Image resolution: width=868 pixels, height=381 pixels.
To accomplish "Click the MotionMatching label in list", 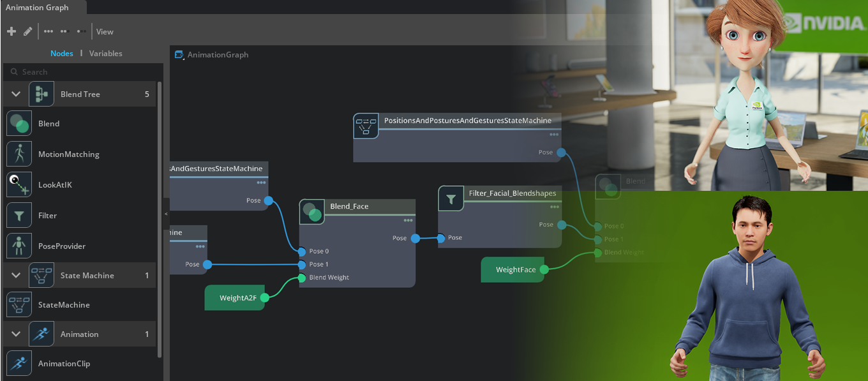I will (68, 154).
